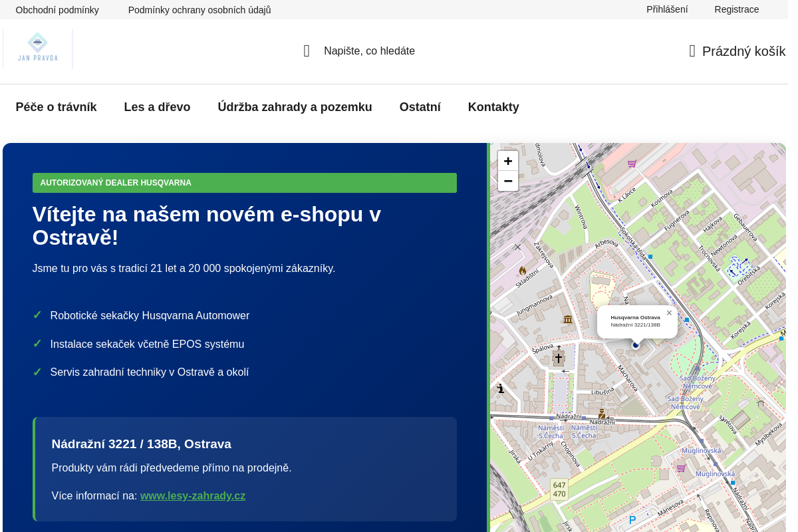Screen dimensions: 798x532
Task: Open the Registrace page
Action: (x=737, y=9)
